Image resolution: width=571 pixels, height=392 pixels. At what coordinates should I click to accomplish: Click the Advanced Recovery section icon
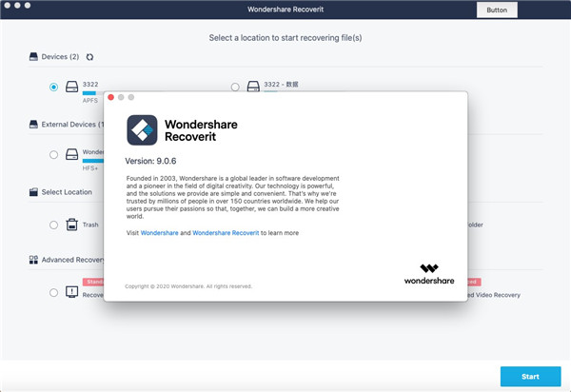tap(33, 260)
